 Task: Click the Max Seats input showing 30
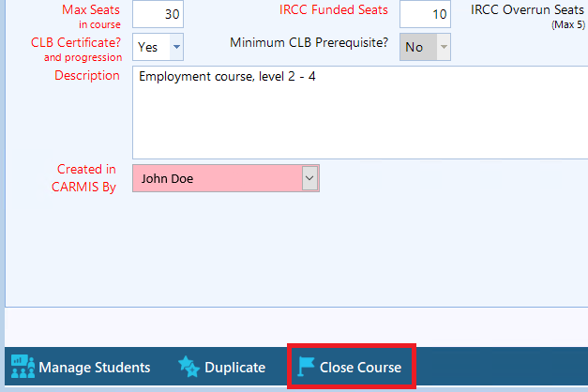158,14
